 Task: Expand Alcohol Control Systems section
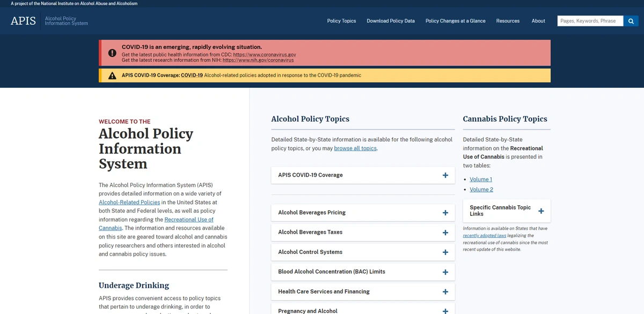[363, 252]
